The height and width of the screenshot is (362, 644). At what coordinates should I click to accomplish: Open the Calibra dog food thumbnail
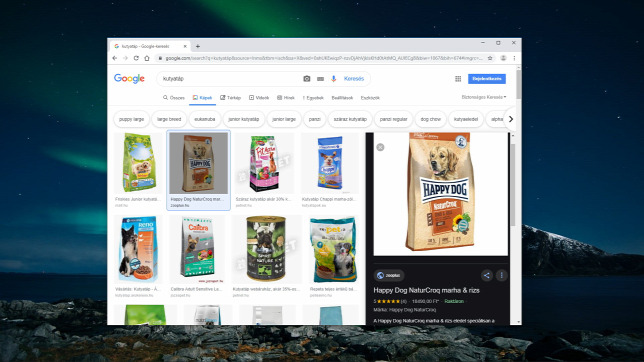click(198, 248)
